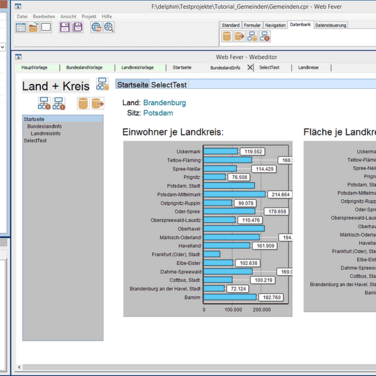Open the BundeslandInfo editor tab
The width and height of the screenshot is (376, 376).
tap(225, 68)
